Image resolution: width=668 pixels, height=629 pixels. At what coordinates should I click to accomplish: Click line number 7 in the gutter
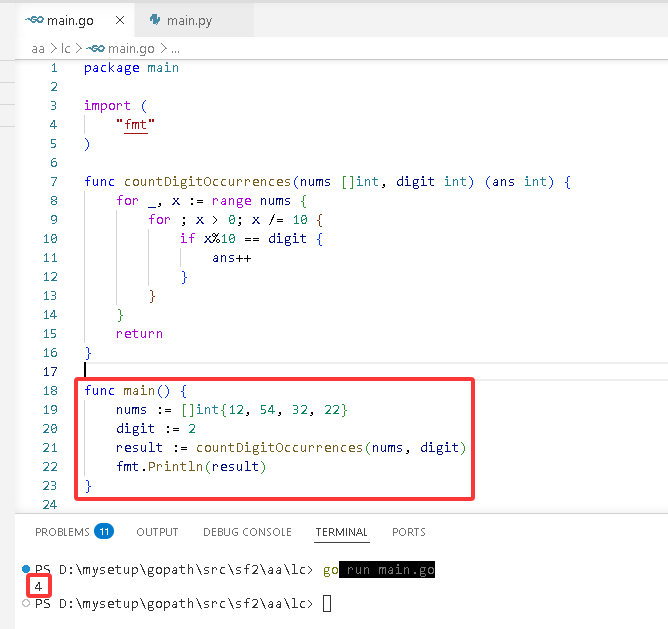click(54, 182)
